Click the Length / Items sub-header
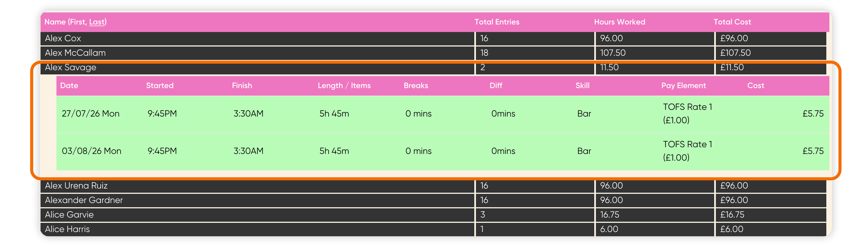The height and width of the screenshot is (251, 868). [344, 86]
